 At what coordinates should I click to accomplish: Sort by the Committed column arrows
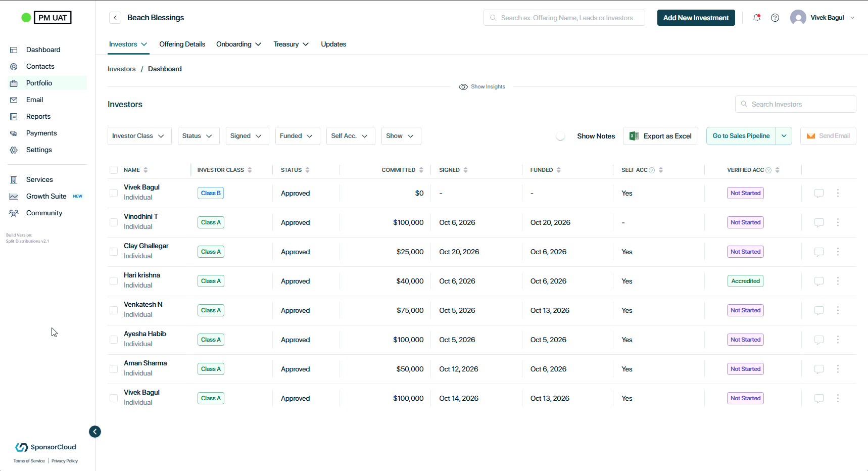pos(421,170)
